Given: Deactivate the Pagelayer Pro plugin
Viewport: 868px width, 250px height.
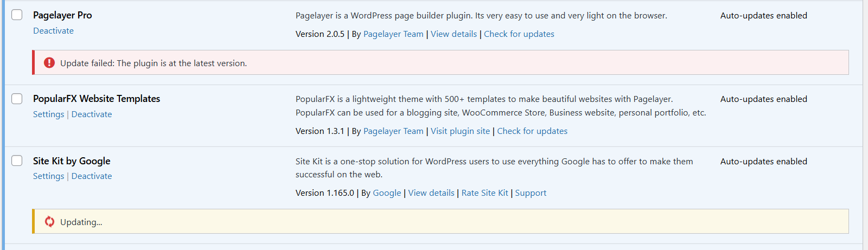Looking at the screenshot, I should click(53, 31).
